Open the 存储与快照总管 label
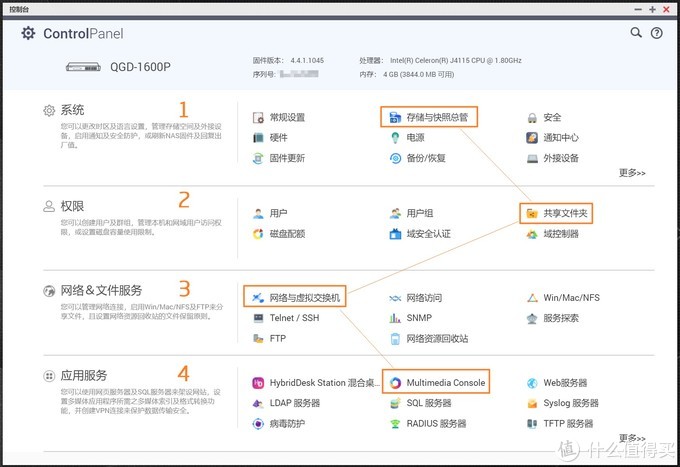This screenshot has height=467, width=680. click(x=437, y=117)
